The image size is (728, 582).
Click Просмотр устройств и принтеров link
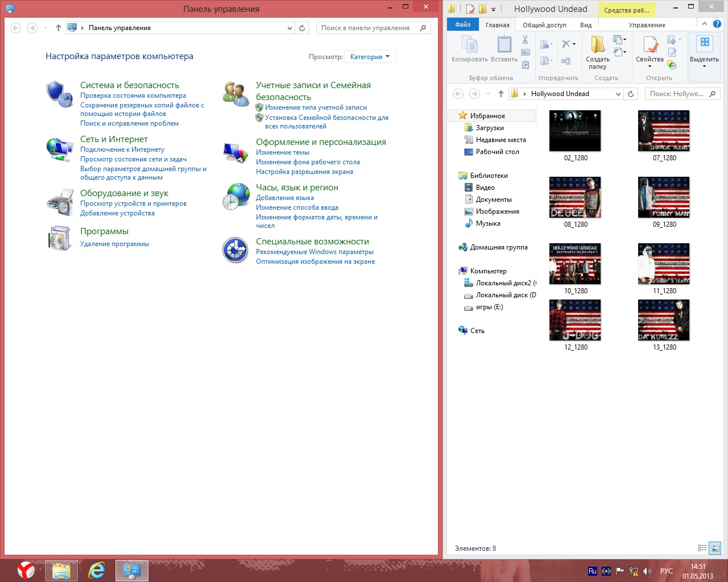pos(133,203)
